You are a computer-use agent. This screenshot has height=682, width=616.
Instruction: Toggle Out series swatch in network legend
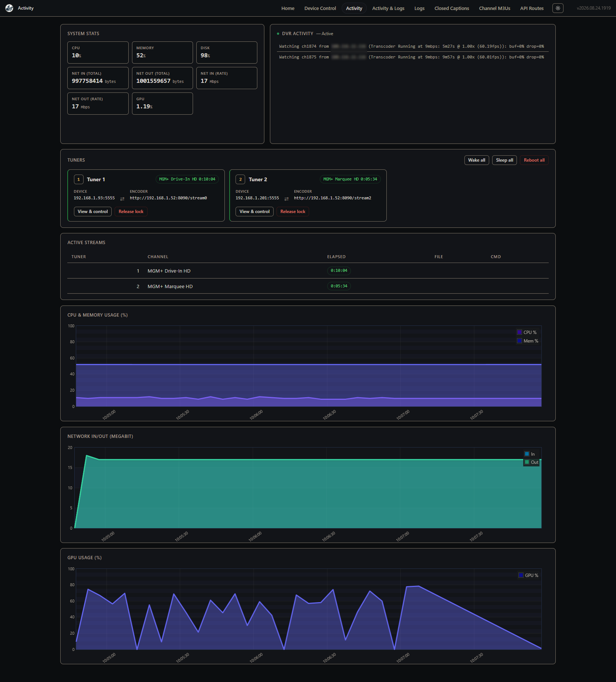(527, 462)
